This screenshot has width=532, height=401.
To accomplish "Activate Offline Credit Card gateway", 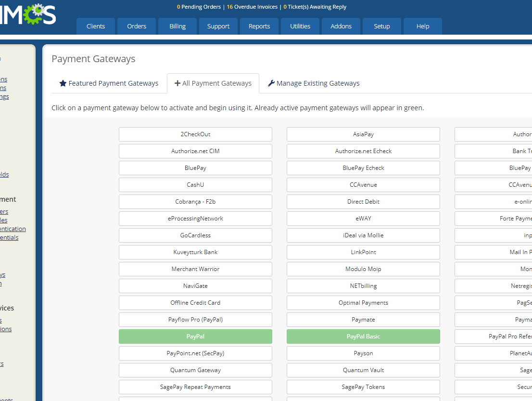I will coord(195,303).
